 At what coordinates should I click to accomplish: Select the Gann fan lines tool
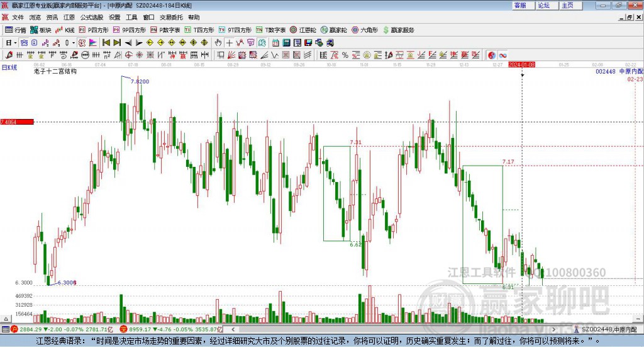coord(231,55)
